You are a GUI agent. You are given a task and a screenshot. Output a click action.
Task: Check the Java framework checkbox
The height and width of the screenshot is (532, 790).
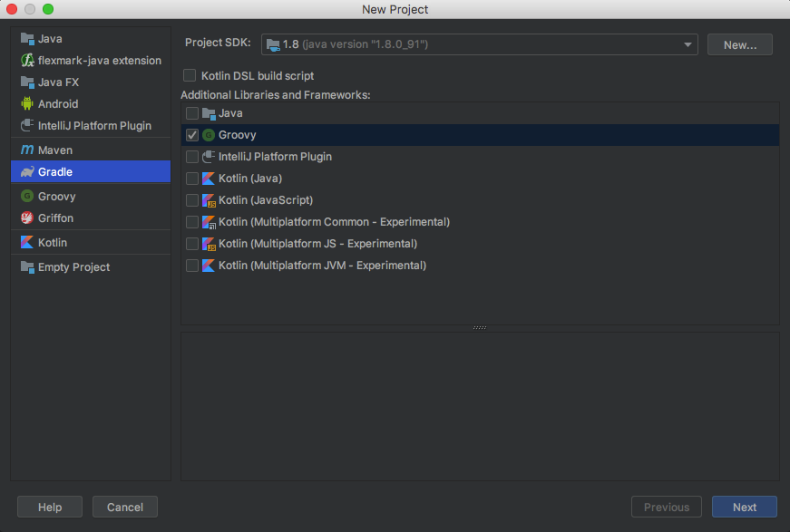pos(192,113)
